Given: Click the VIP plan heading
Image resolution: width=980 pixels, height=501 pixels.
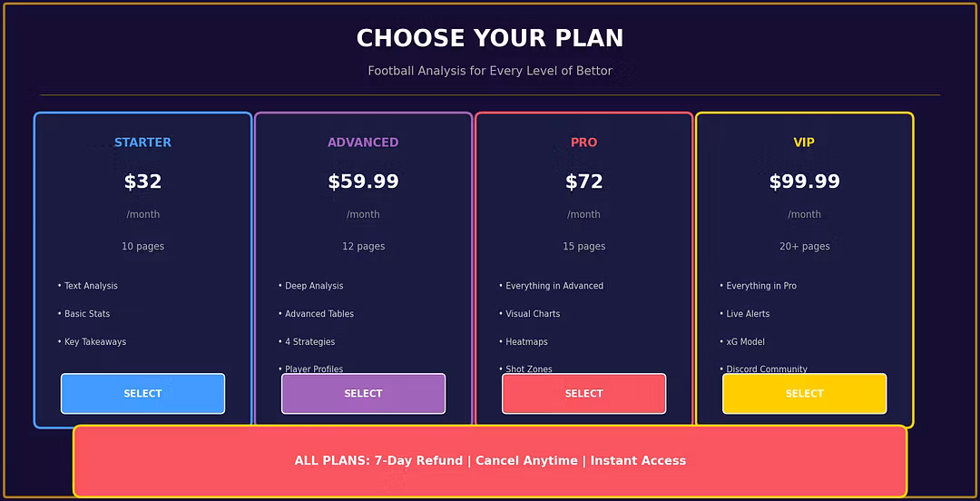Looking at the screenshot, I should click(x=804, y=142).
